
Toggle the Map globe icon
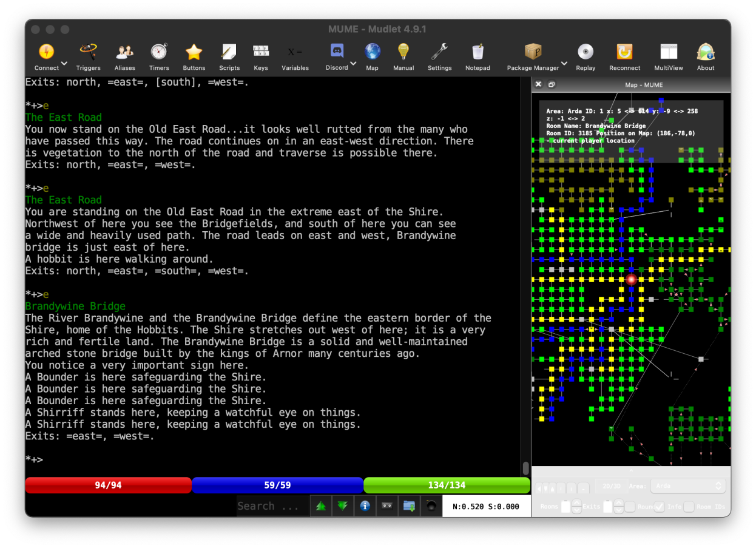pyautogui.click(x=373, y=52)
